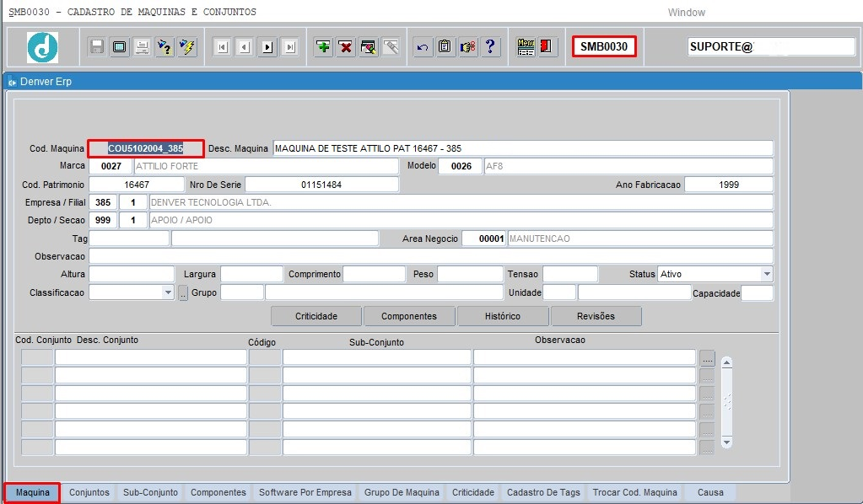Select the Causa tab
The image size is (863, 504).
[x=710, y=492]
